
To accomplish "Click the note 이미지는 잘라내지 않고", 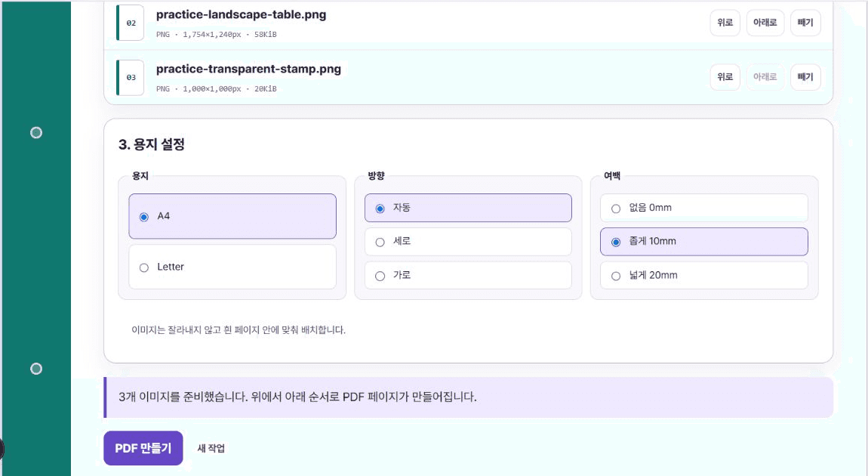I will pos(239,330).
